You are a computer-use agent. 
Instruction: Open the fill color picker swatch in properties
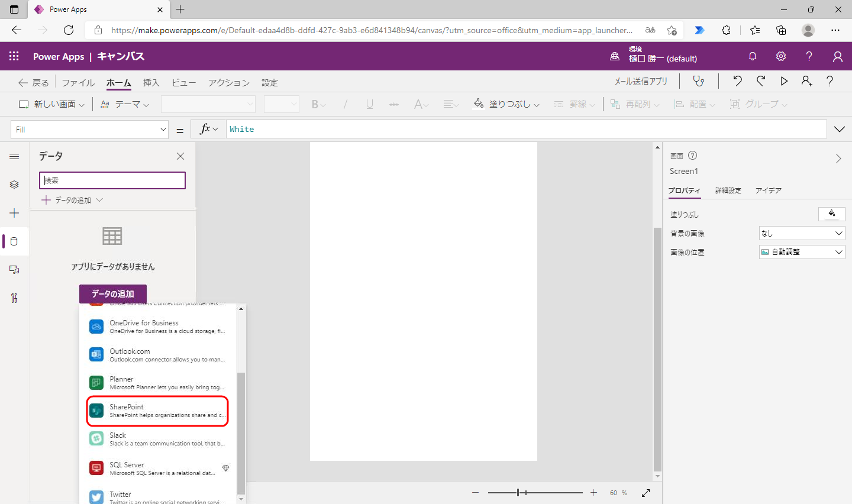tap(831, 214)
